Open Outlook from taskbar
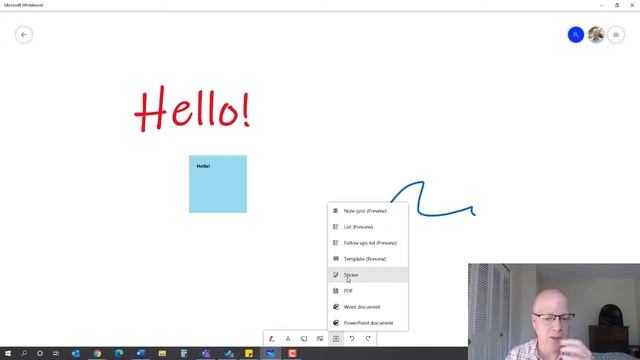The width and height of the screenshot is (640, 360). coord(76,353)
